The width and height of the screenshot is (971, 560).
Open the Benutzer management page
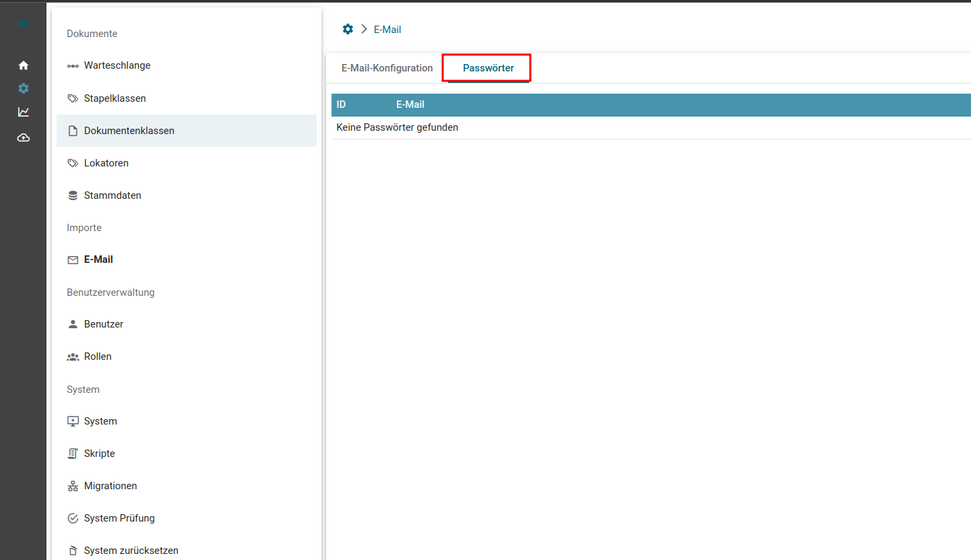pyautogui.click(x=103, y=324)
